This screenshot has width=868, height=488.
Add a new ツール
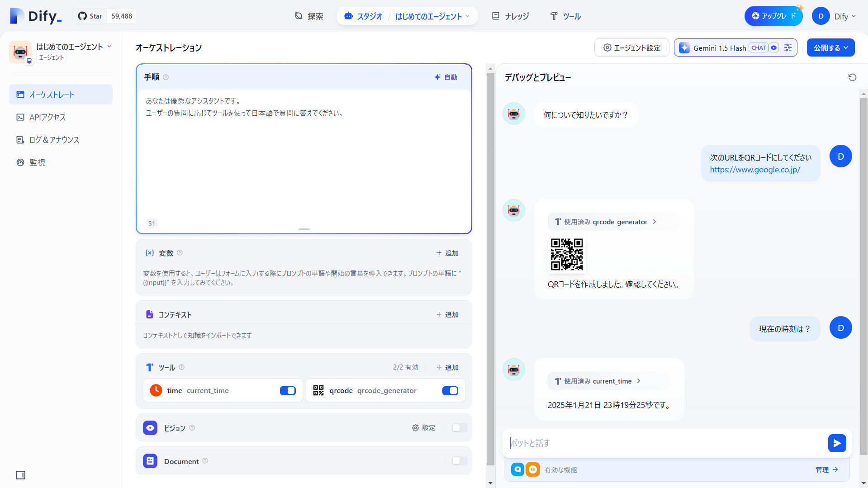pyautogui.click(x=447, y=368)
